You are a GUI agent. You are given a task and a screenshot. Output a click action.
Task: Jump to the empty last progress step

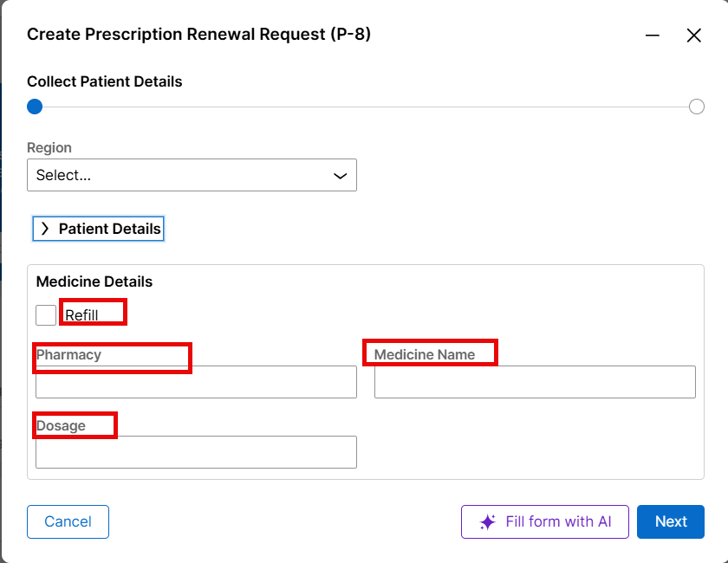pos(697,107)
